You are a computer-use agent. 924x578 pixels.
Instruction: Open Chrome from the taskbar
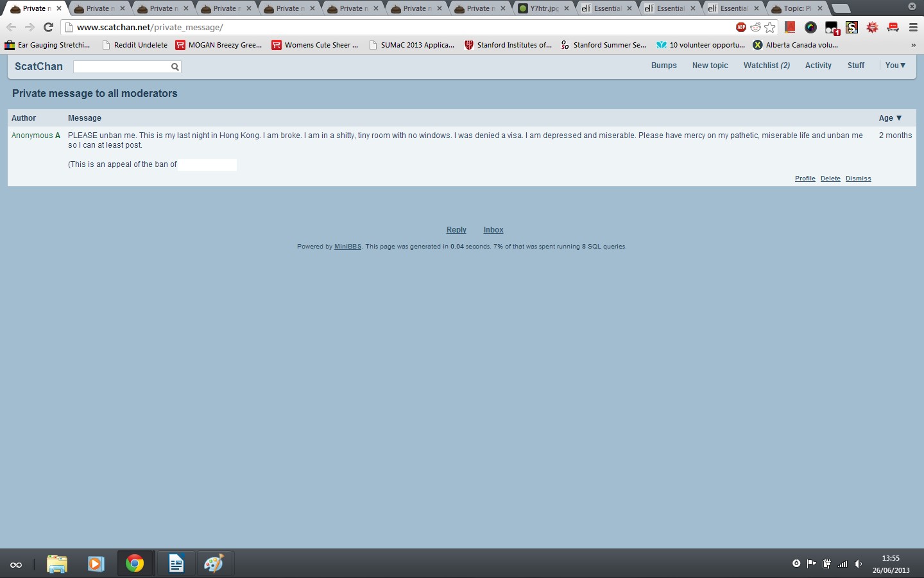pos(135,564)
